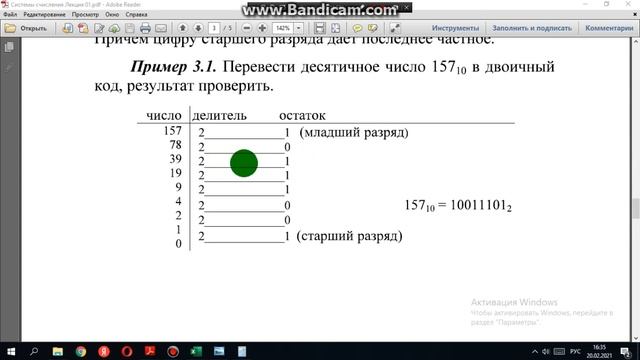Click the Save to cloud icon

(114, 28)
